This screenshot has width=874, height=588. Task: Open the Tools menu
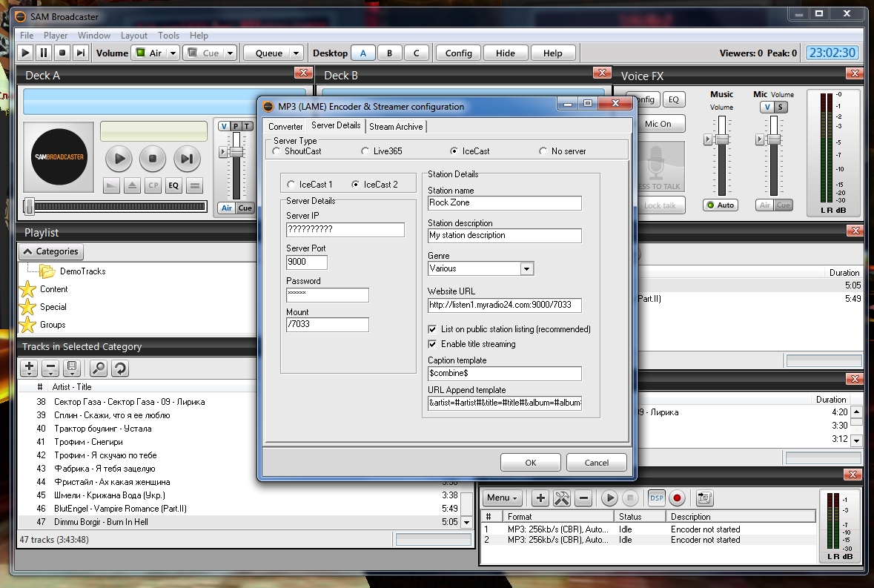168,35
